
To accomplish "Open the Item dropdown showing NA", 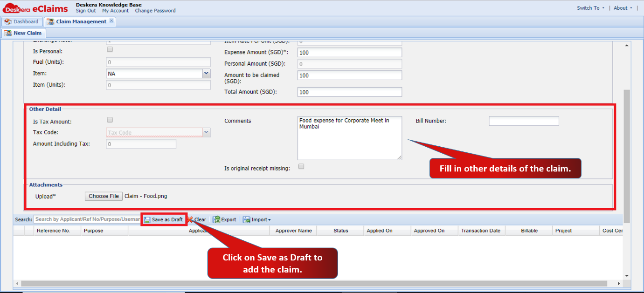I will point(206,74).
